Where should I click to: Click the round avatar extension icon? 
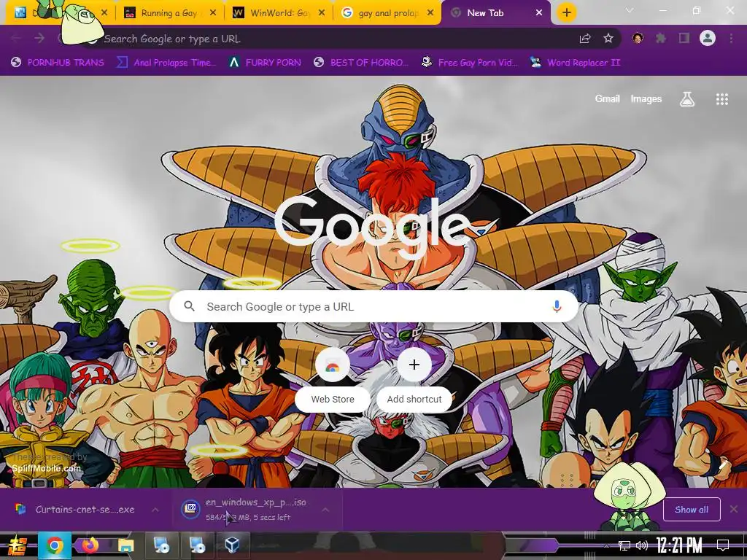(x=638, y=38)
